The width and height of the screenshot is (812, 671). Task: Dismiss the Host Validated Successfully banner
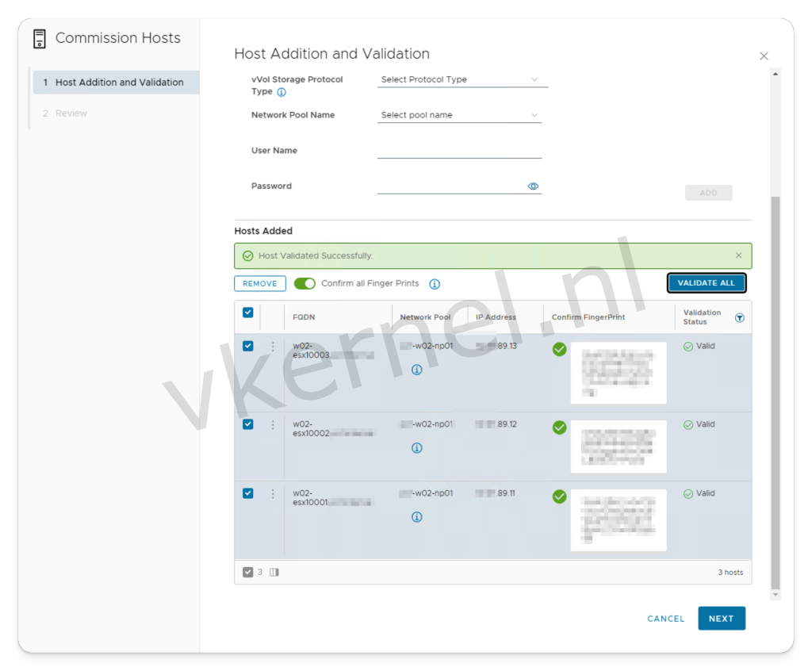738,255
